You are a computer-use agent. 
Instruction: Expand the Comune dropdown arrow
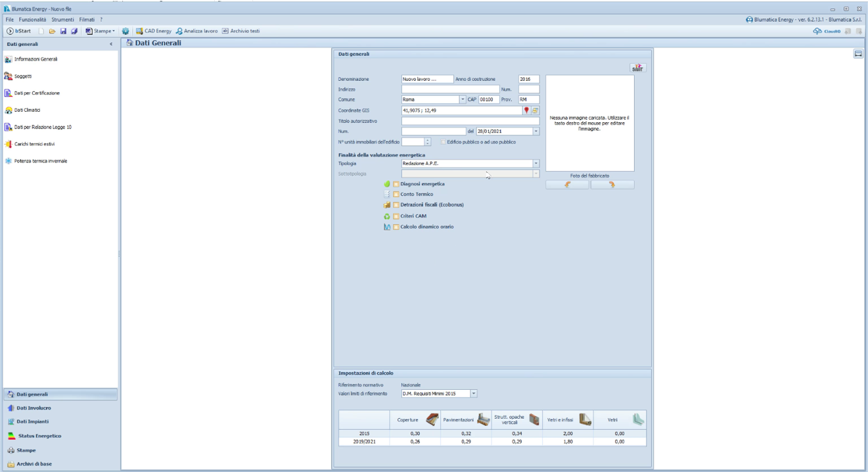point(463,100)
